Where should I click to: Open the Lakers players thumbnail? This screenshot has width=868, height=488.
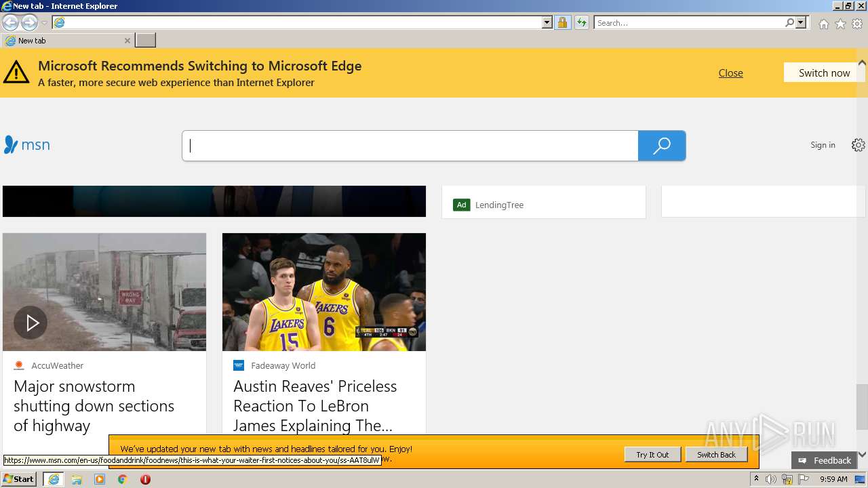click(x=324, y=291)
